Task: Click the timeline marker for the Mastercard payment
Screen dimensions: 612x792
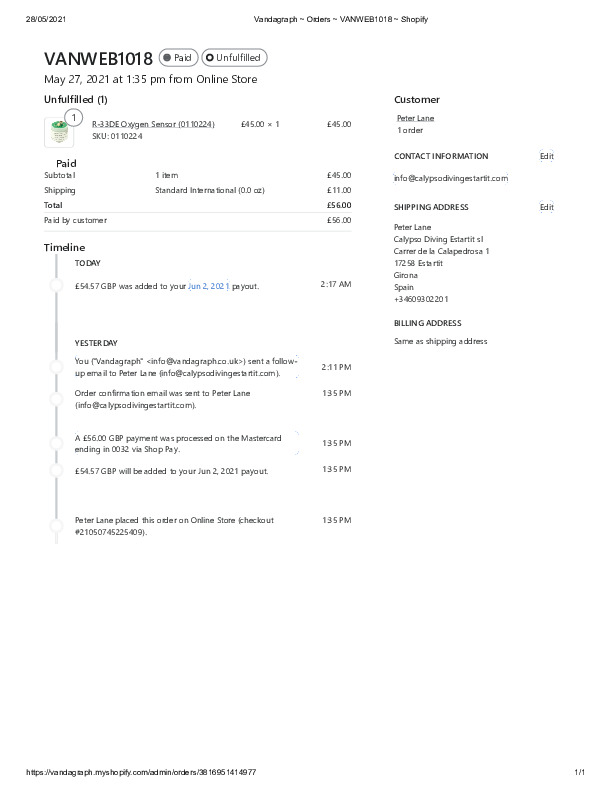Action: tap(56, 443)
